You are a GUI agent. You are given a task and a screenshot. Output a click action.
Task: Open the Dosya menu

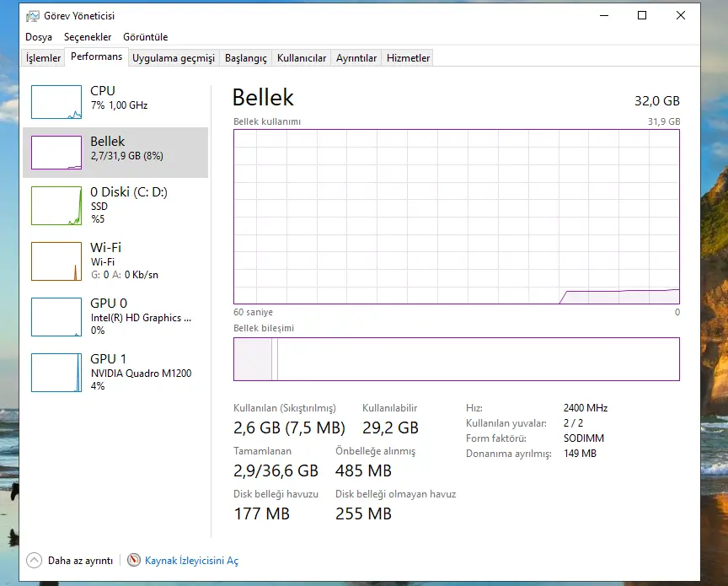pos(39,37)
